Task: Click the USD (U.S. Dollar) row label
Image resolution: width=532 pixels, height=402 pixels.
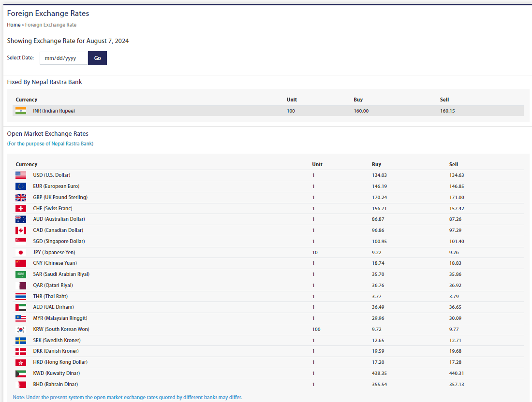Action: click(x=51, y=175)
